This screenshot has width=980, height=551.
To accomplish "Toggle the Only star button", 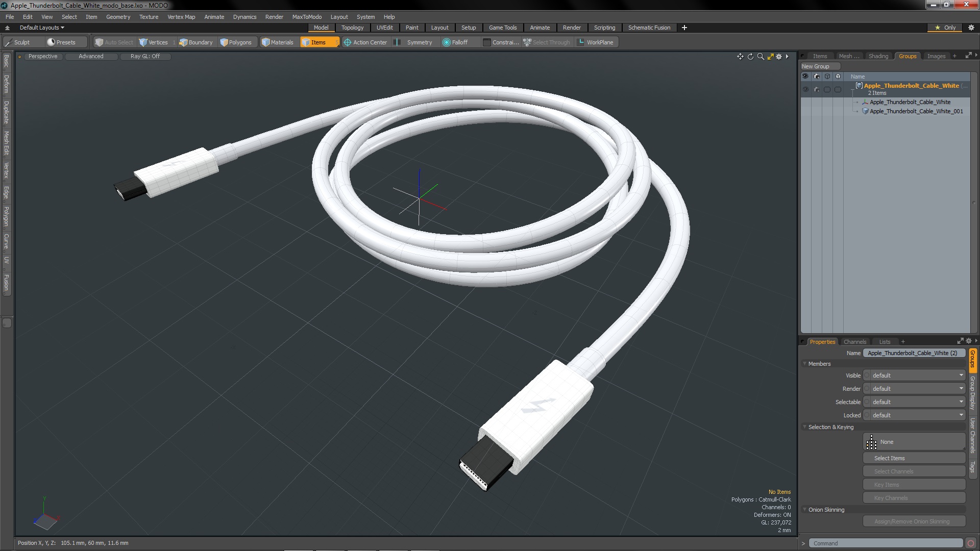I will pos(945,28).
